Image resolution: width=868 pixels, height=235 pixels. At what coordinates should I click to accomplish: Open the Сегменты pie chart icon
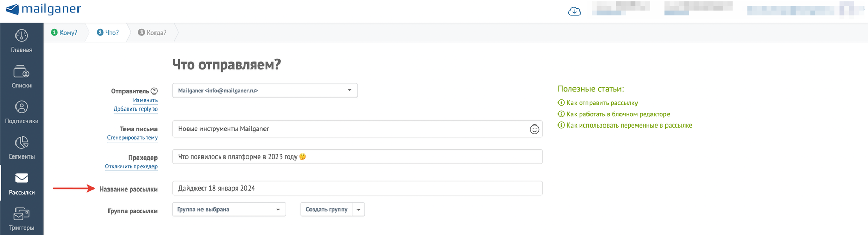[x=22, y=143]
